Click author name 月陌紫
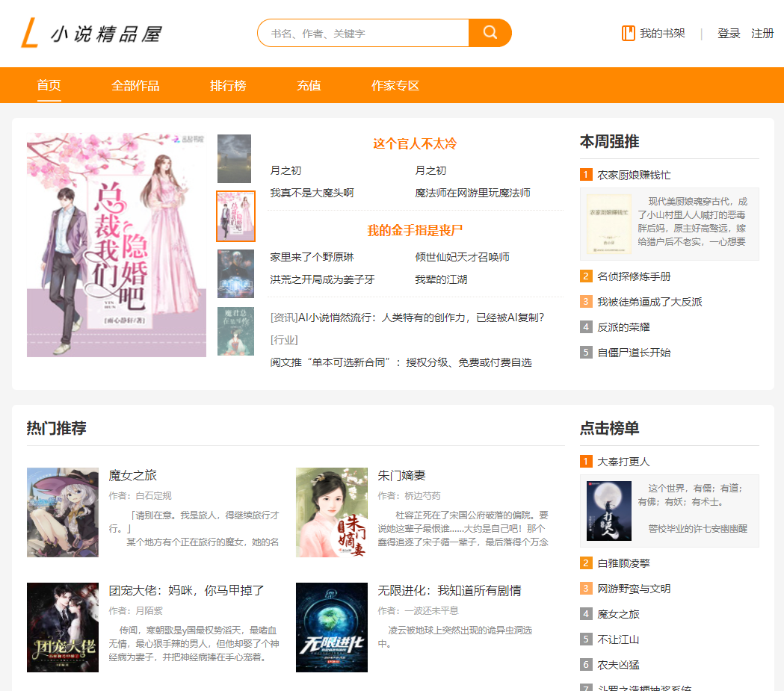784x691 pixels. pyautogui.click(x=149, y=610)
